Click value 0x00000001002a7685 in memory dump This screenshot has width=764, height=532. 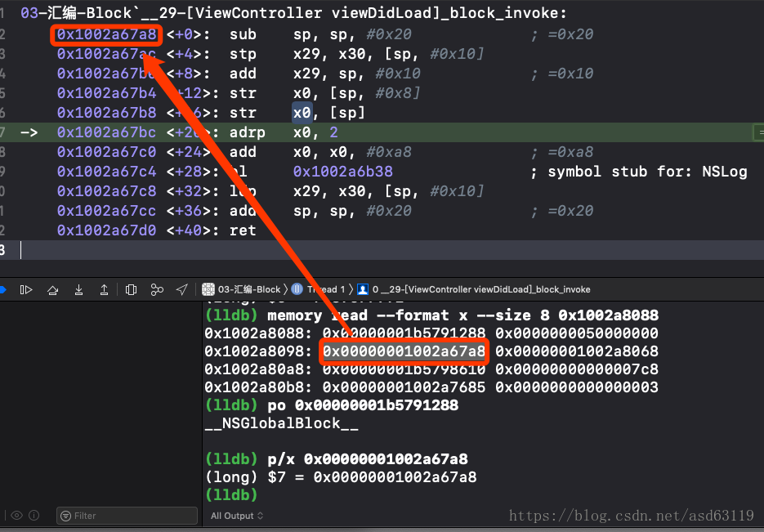404,387
